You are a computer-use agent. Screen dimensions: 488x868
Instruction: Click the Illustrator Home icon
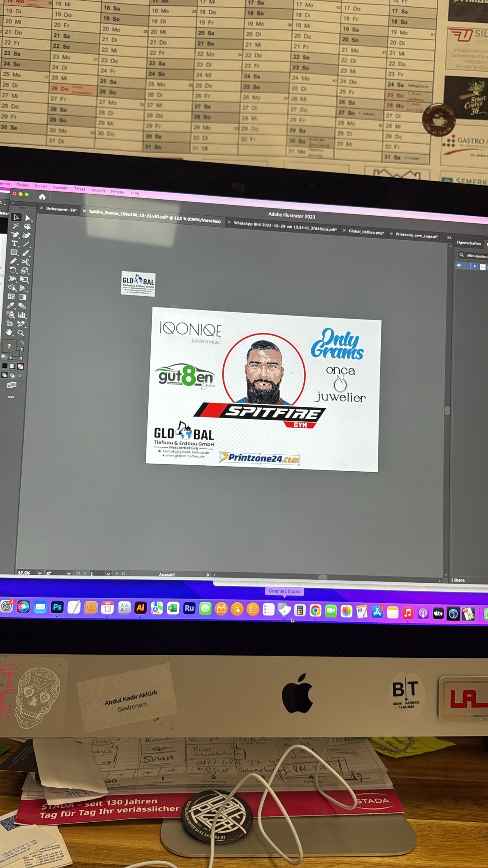(x=42, y=197)
